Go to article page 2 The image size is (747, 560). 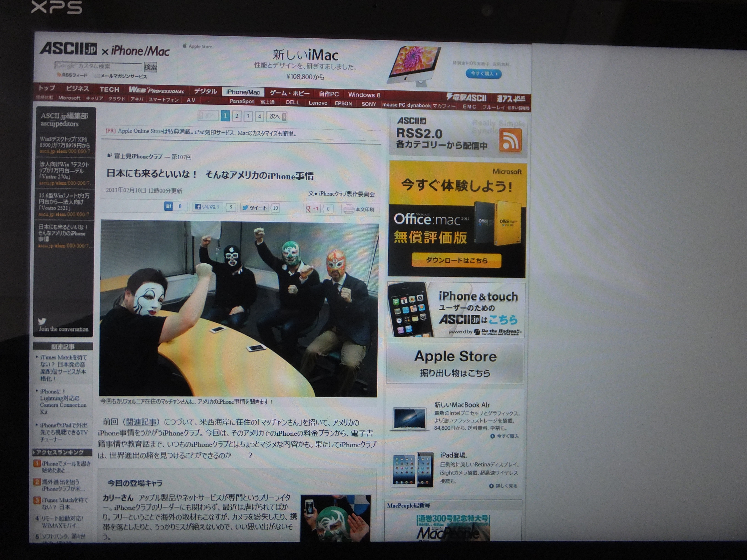237,116
